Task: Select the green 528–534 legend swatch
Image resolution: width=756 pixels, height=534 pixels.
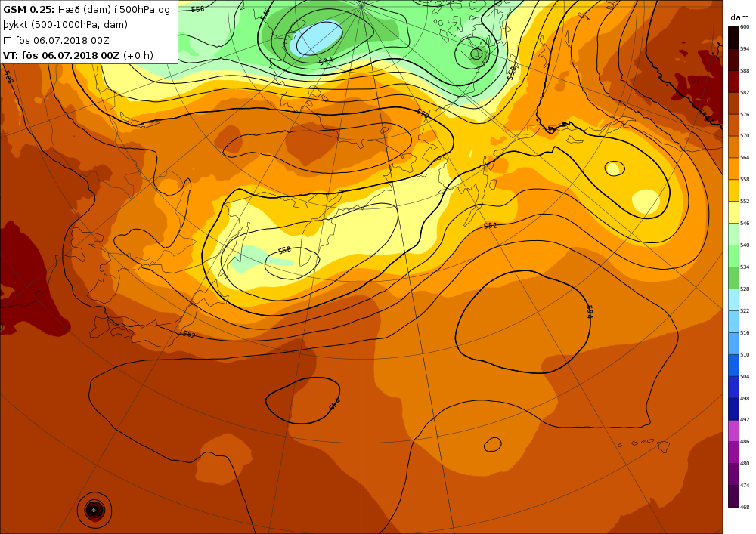Action: click(733, 278)
